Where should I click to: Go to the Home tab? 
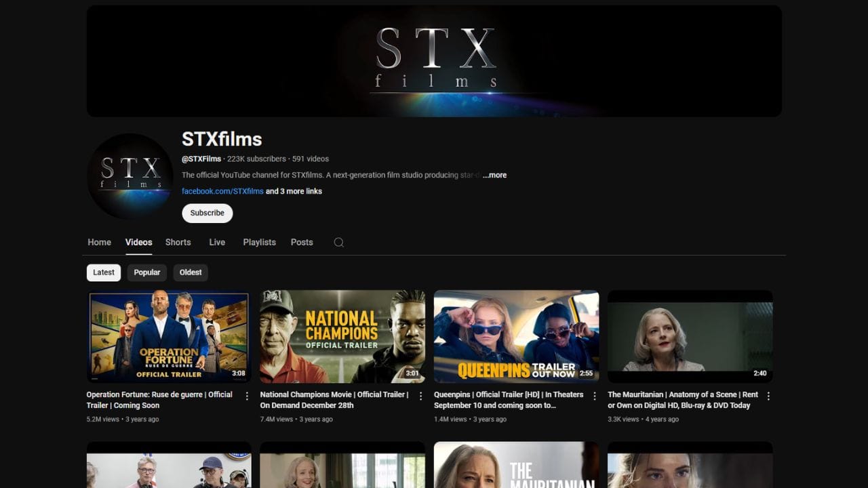point(99,242)
